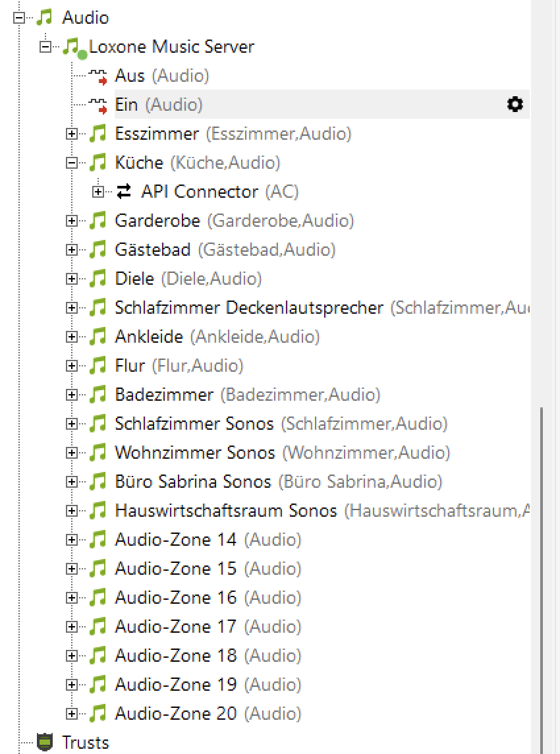Click the green music note beside Esszimmer
This screenshot has width=560, height=754.
click(98, 134)
